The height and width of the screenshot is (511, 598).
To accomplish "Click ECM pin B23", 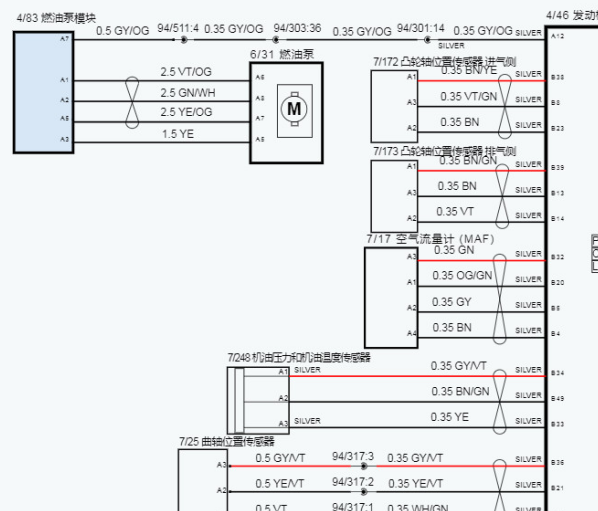I will point(558,129).
